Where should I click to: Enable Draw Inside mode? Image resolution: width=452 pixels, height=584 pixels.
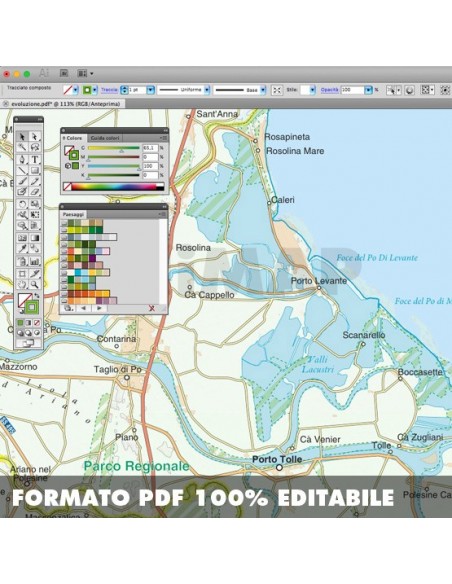coord(36,333)
